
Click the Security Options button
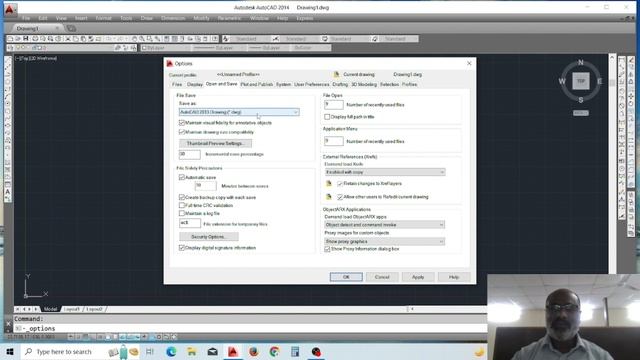[209, 237]
